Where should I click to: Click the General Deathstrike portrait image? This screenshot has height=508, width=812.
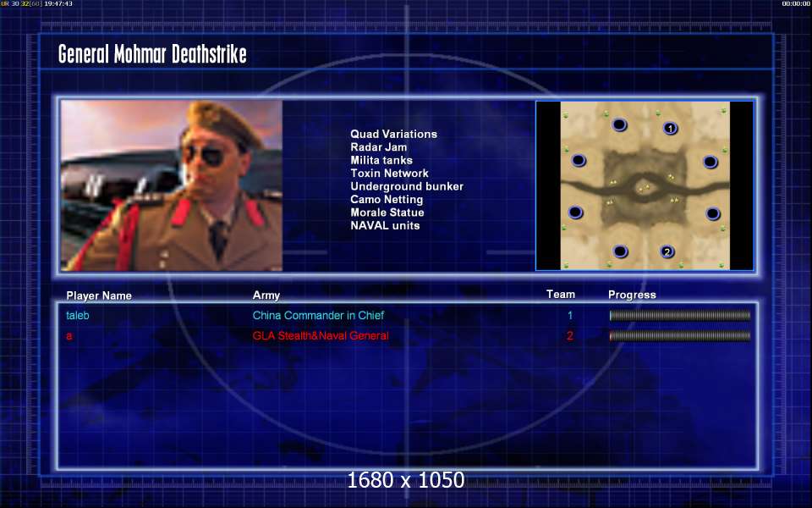point(172,185)
